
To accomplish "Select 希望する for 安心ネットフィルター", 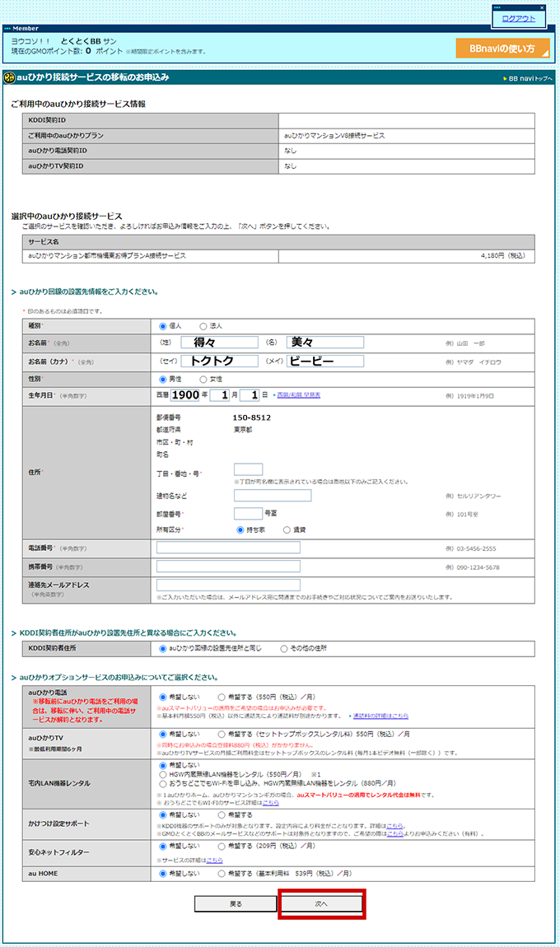I will (222, 845).
